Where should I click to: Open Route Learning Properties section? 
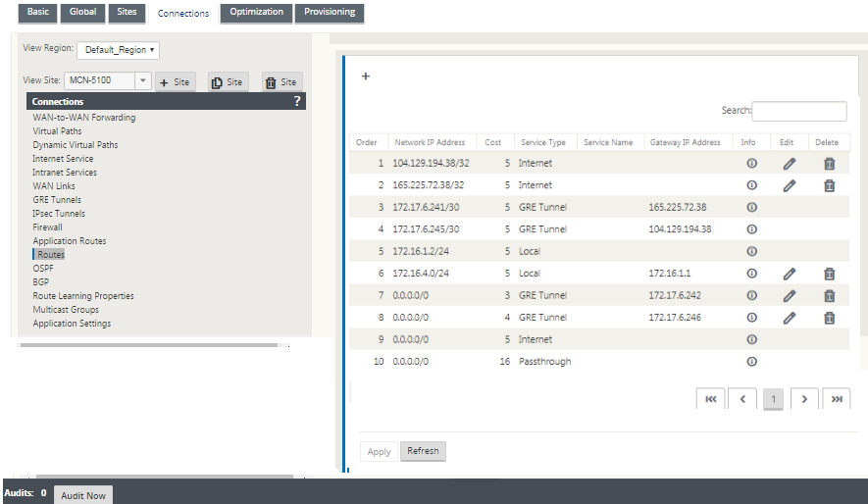click(x=83, y=296)
